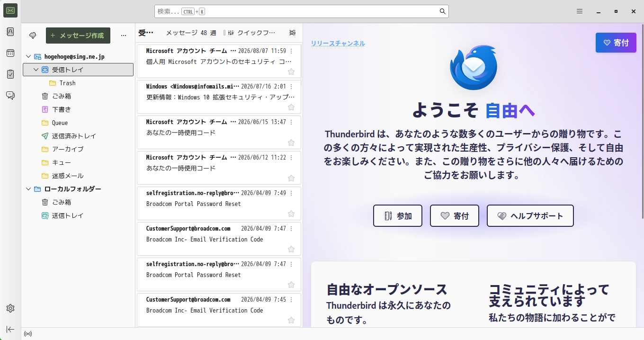Open the キュー folder
This screenshot has width=644, height=340.
(78, 162)
